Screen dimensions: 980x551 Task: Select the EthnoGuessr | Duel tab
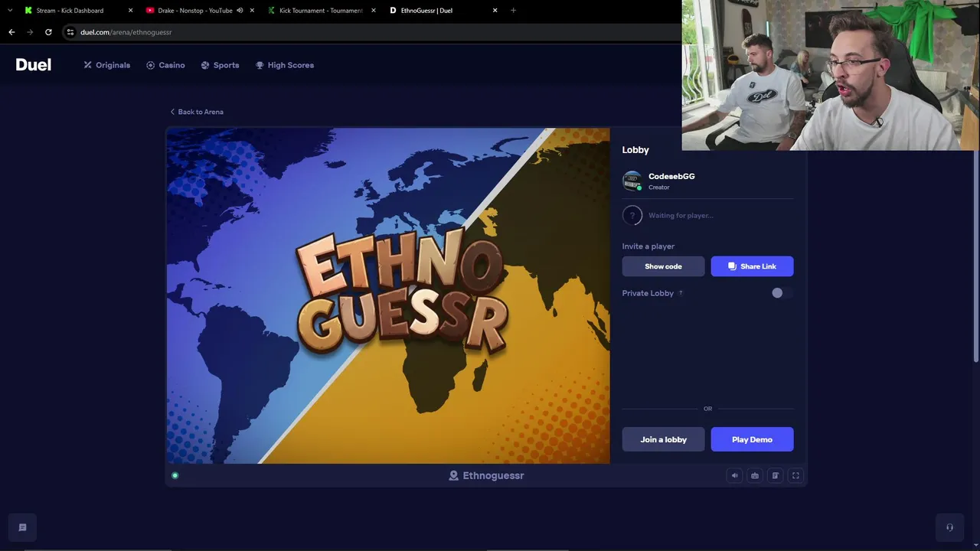click(x=426, y=11)
